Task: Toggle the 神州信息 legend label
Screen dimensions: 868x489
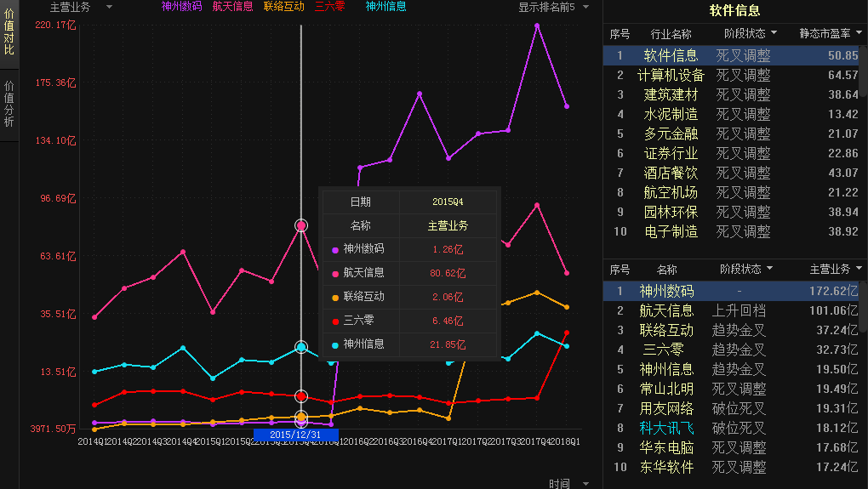Action: [385, 7]
